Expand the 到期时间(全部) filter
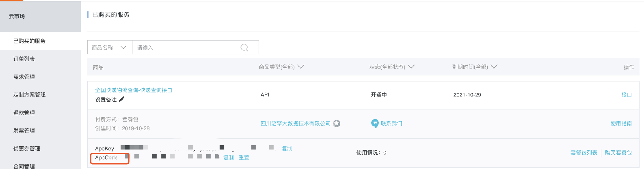 tap(475, 67)
